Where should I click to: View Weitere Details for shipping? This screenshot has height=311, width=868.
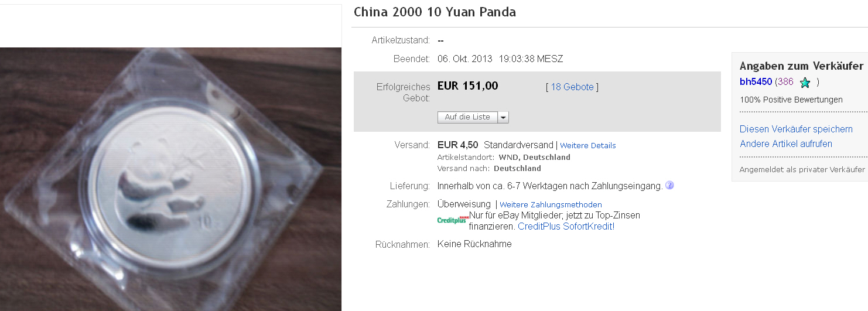point(588,145)
